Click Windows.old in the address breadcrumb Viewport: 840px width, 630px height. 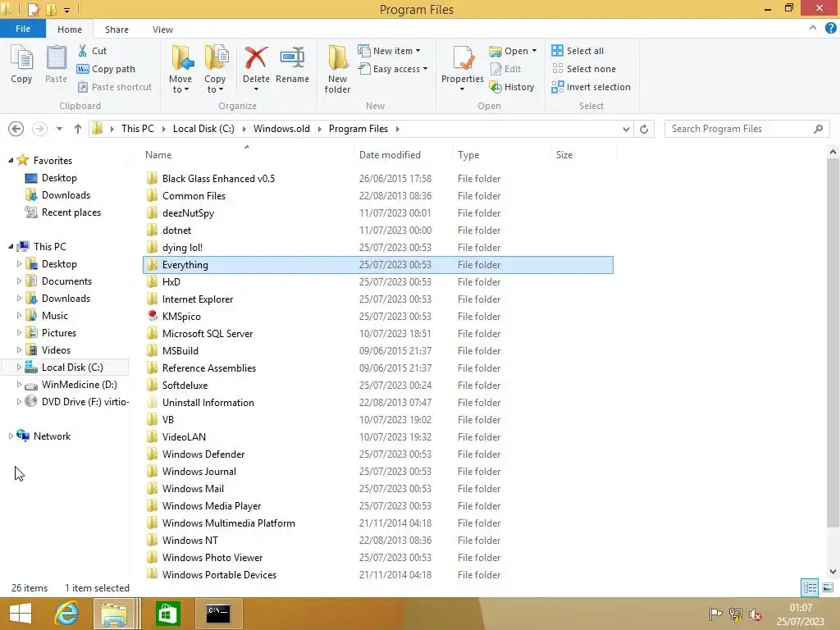pyautogui.click(x=281, y=129)
